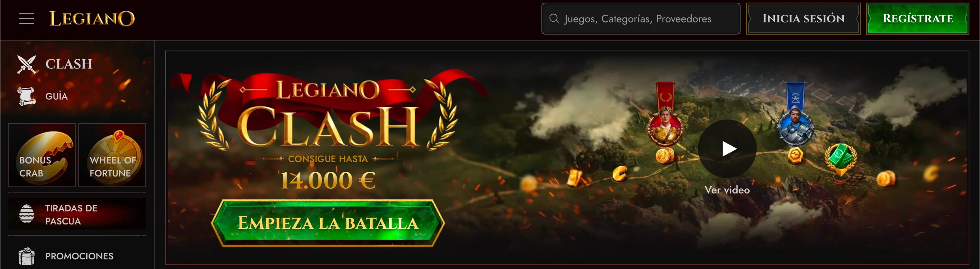980x269 pixels.
Task: Select the crossed swords Clash icon
Action: [x=27, y=64]
